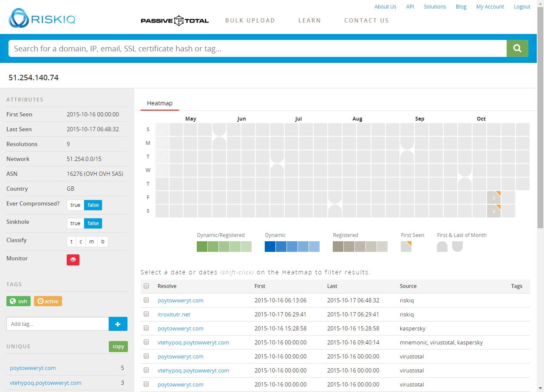This screenshot has width=544, height=392.
Task: Click the plus button to add tag
Action: (118, 324)
